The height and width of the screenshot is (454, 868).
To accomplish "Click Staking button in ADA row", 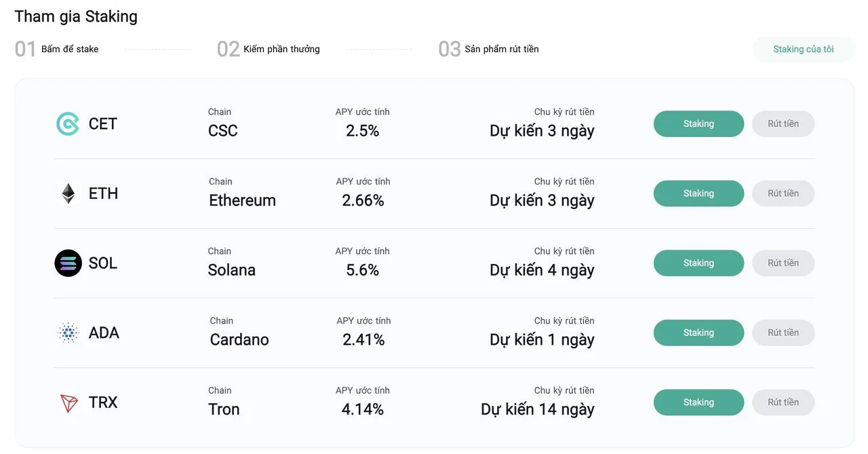I will pos(698,333).
